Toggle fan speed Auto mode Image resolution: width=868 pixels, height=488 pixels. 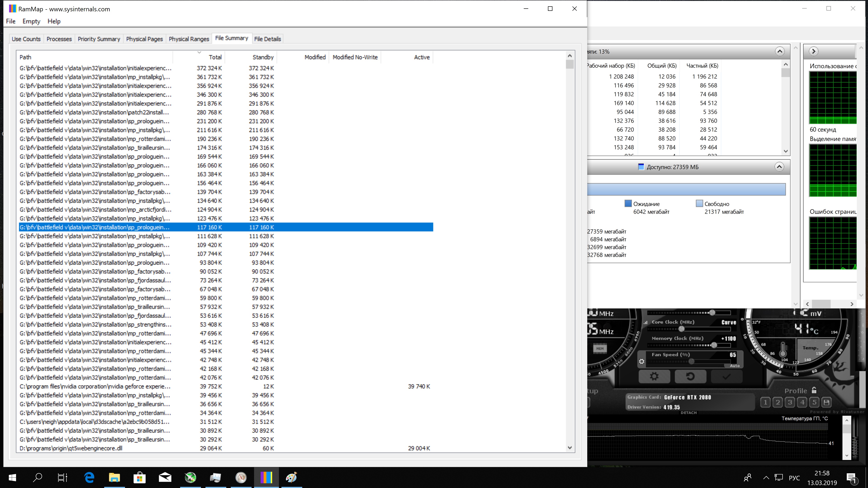735,365
